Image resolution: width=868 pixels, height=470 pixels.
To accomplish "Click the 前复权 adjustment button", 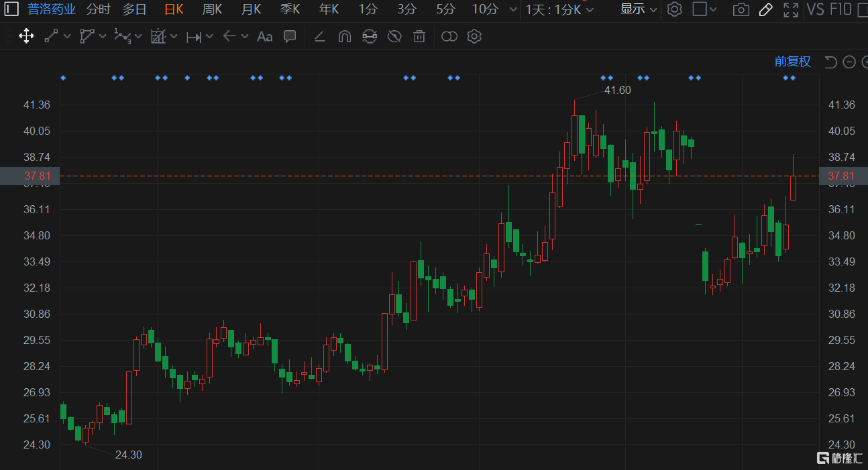I will 793,62.
